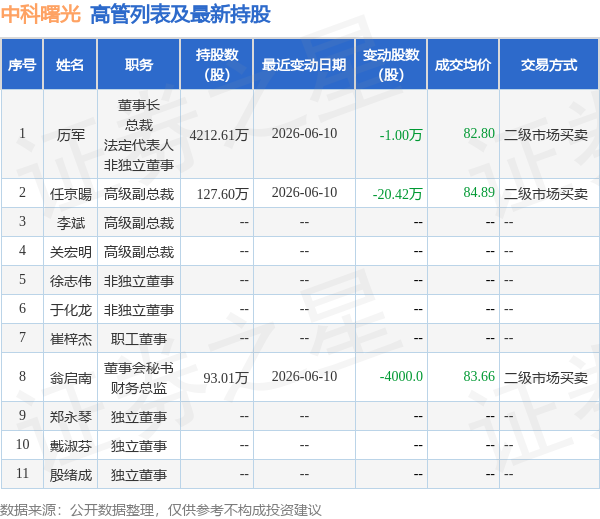Viewport: 600px width, 519px height.
Task: Click row number 11
Action: (22, 473)
